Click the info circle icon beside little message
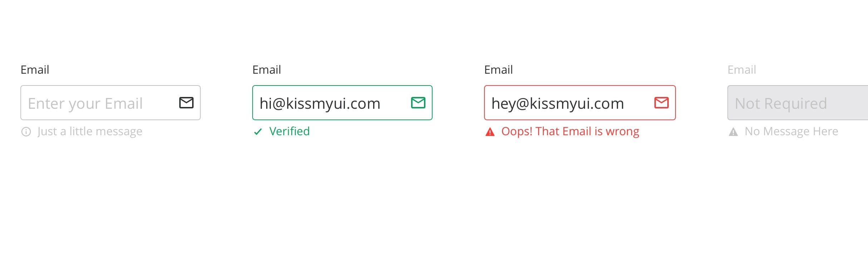This screenshot has width=868, height=254. pos(26,132)
